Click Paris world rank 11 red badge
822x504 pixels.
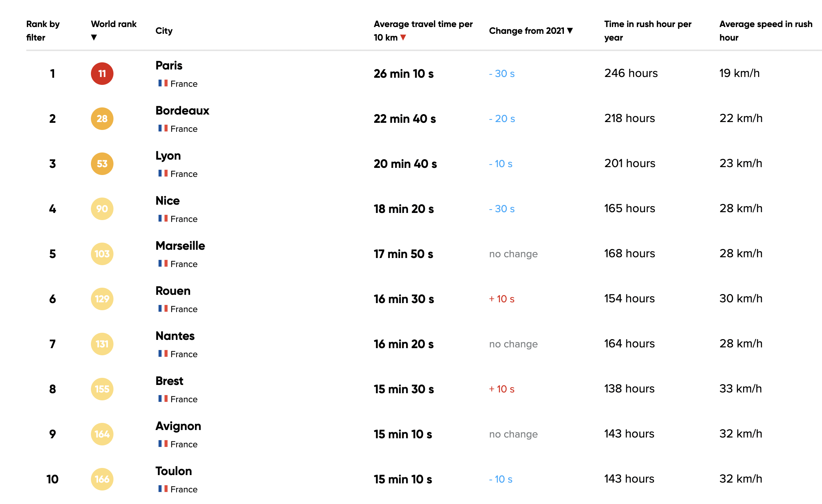pyautogui.click(x=102, y=74)
